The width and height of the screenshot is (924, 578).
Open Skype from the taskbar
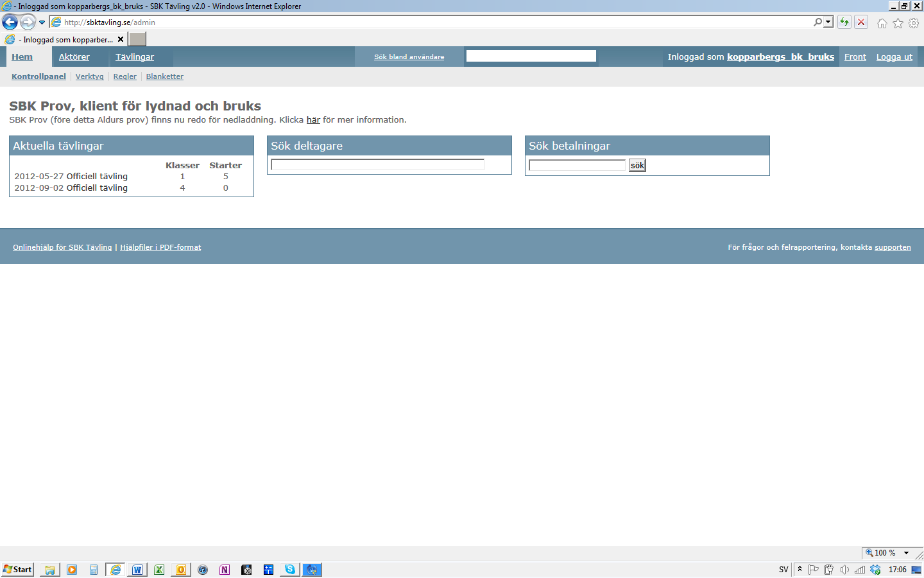[290, 570]
